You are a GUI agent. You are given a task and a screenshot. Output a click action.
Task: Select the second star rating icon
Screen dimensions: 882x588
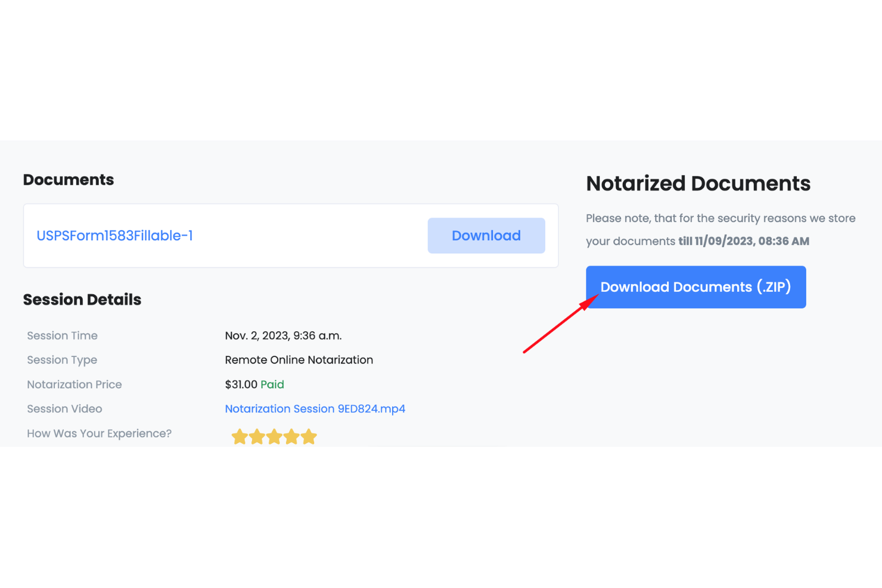257,436
